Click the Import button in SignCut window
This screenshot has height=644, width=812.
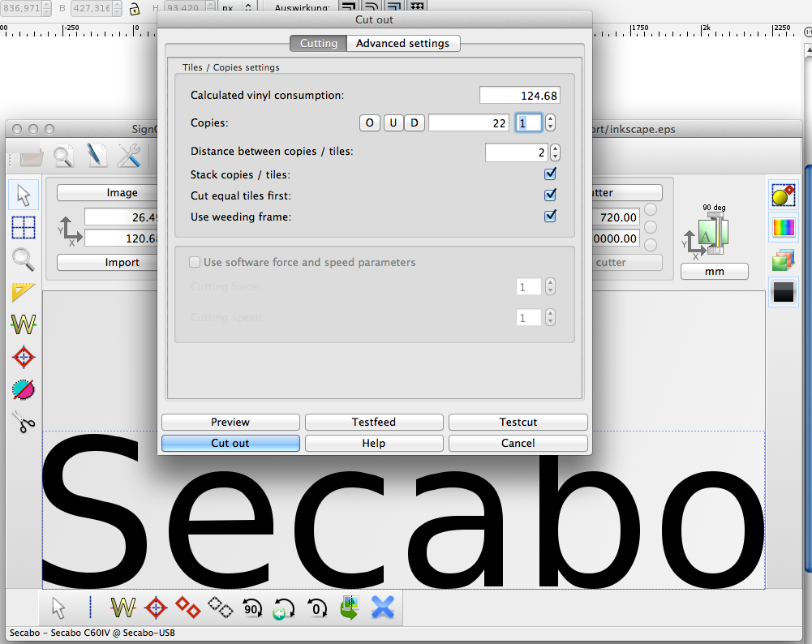point(109,263)
